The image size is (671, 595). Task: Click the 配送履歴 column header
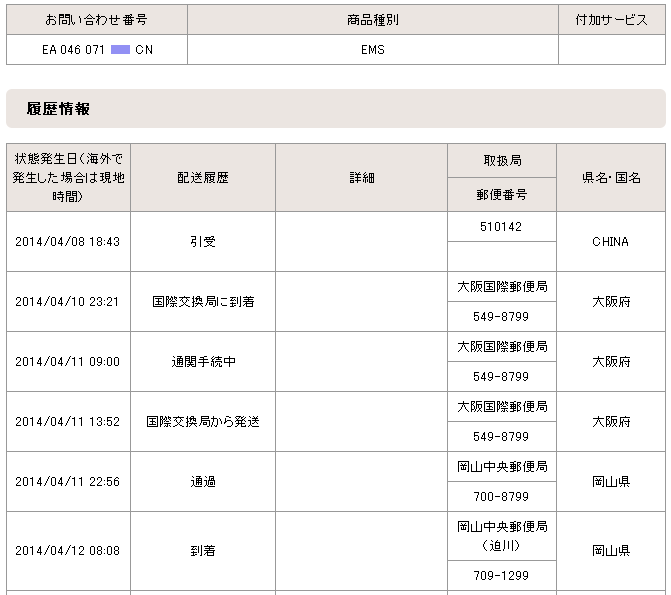[x=203, y=177]
